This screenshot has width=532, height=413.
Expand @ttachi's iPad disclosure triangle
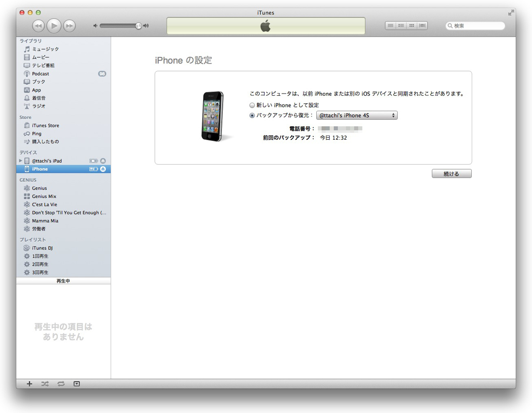(20, 161)
